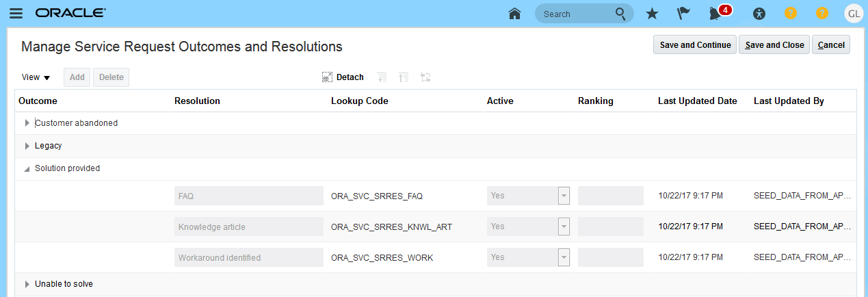This screenshot has height=297, width=868.
Task: Click Save and Continue button
Action: click(x=695, y=45)
